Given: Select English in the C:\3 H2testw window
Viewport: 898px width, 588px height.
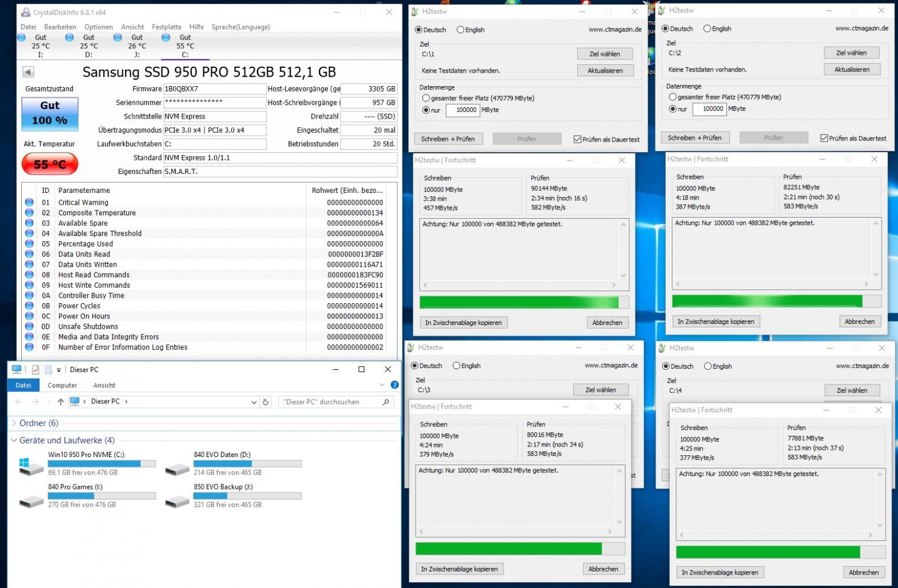Looking at the screenshot, I should point(466,366).
